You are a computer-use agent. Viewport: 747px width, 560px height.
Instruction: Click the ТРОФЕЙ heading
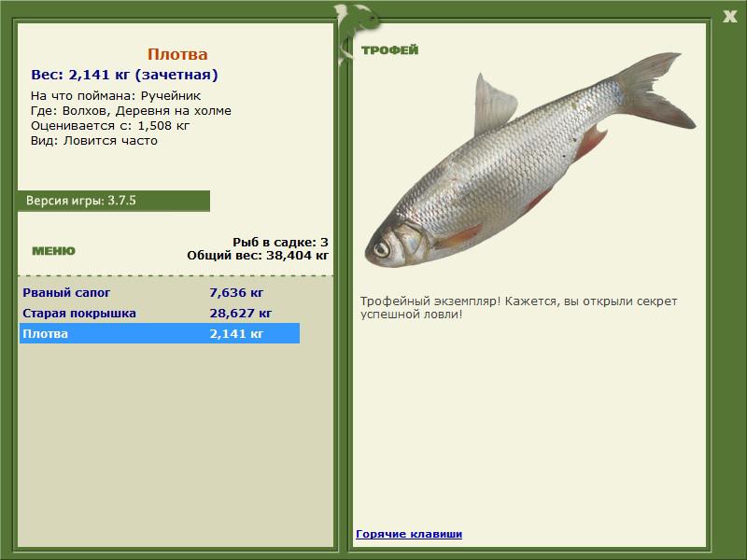click(389, 50)
